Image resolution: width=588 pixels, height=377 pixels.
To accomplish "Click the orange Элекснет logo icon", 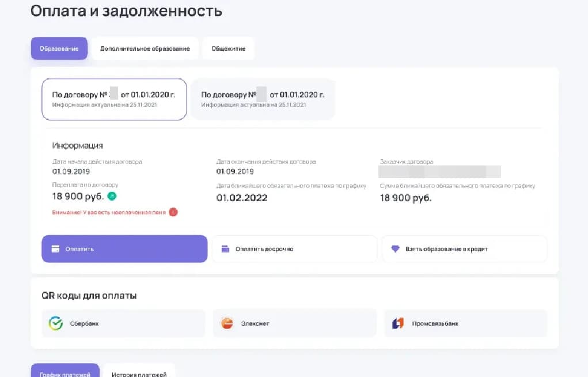I will pos(227,323).
